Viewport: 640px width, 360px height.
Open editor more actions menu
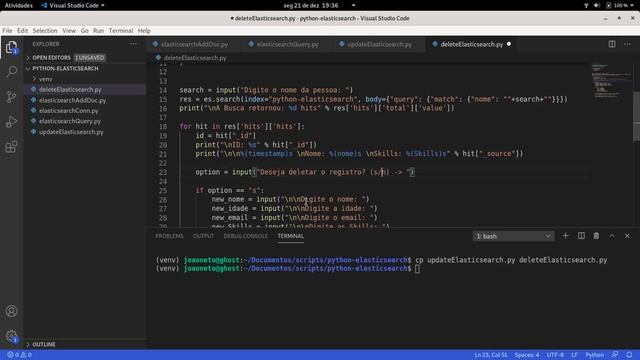pos(627,44)
